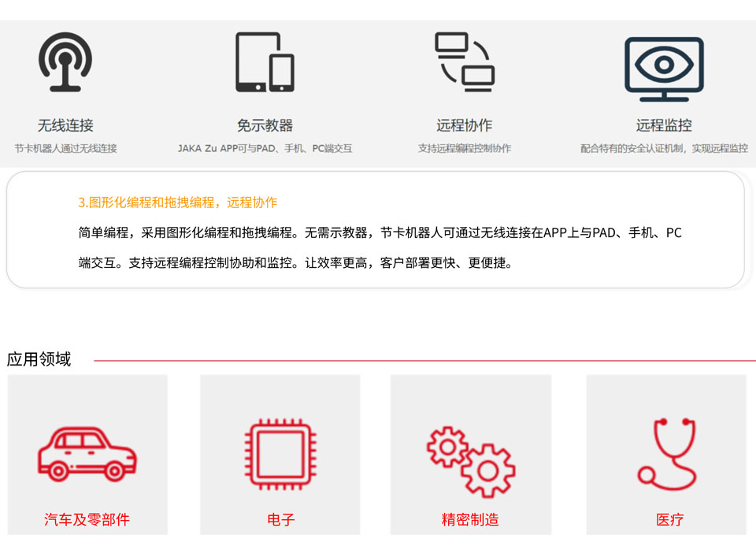Image resolution: width=756 pixels, height=535 pixels.
Task: Select the 免示教器 heading
Action: point(265,125)
